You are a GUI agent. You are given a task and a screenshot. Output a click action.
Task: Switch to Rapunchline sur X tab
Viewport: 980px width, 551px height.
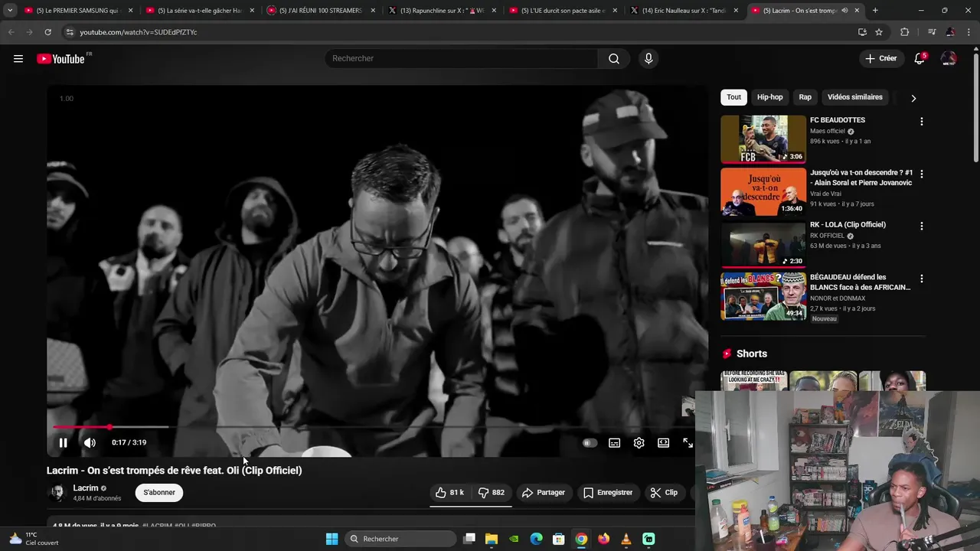coord(443,11)
